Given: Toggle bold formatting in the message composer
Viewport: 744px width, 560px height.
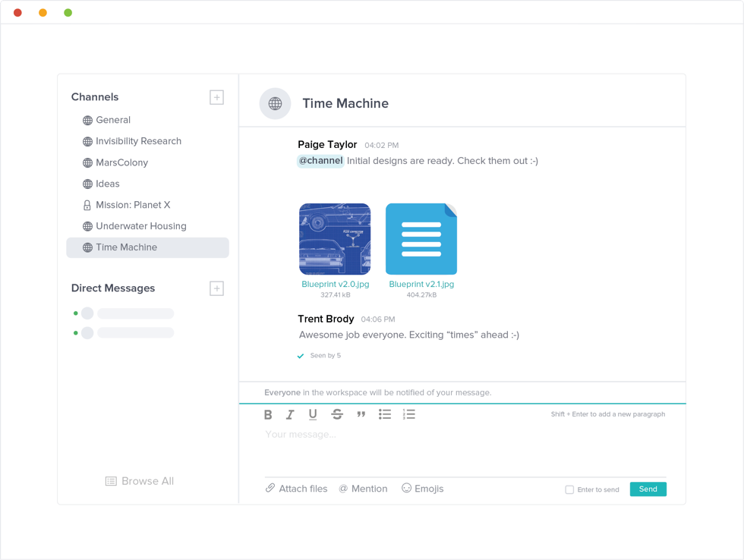Looking at the screenshot, I should 268,414.
